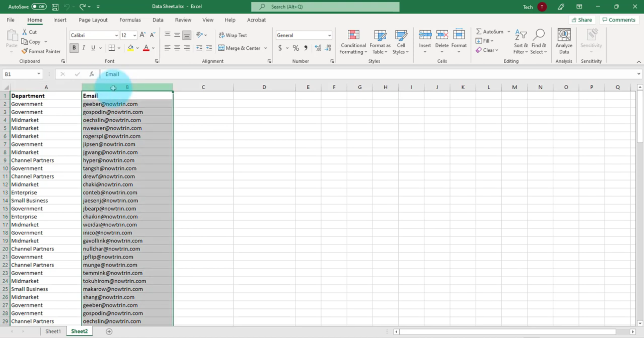This screenshot has height=338, width=644.
Task: Expand the formula bar
Action: click(639, 74)
